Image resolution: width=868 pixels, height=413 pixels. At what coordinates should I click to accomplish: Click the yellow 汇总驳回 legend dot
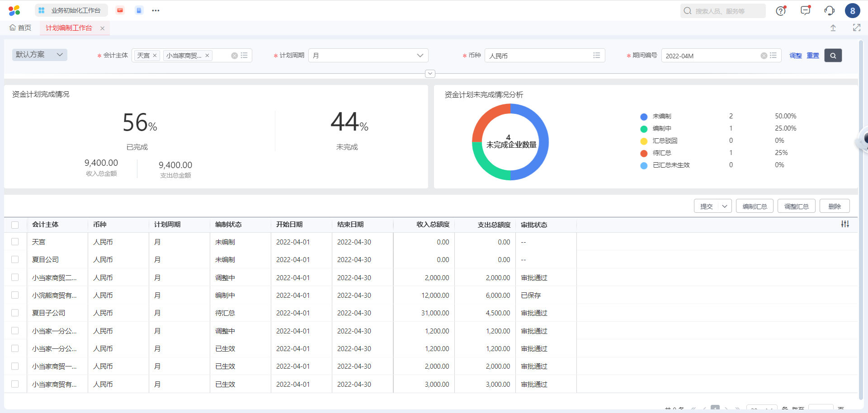(x=644, y=141)
